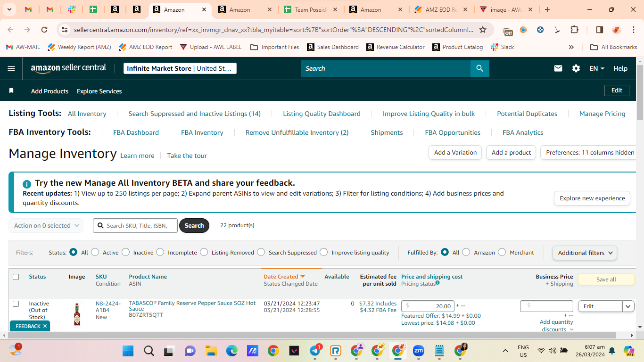Toggle the Chrome side panel icon
The height and width of the screenshot is (362, 644).
[600, 30]
